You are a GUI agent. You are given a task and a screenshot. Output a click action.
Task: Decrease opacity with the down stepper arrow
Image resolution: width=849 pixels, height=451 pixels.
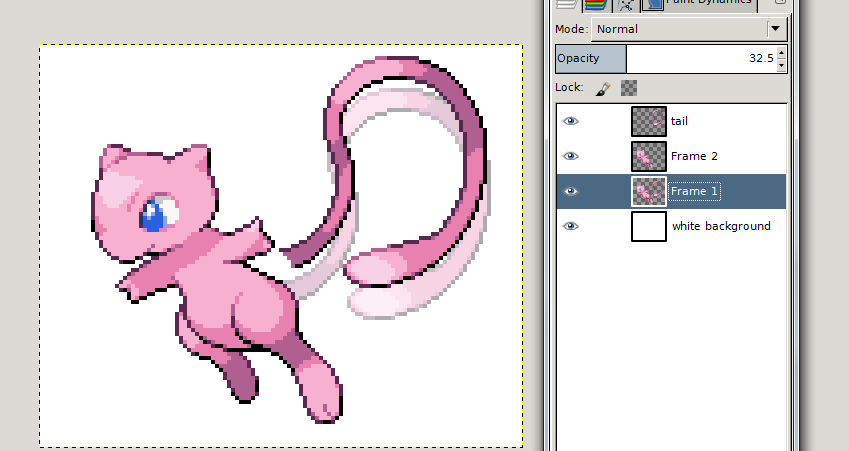[x=781, y=66]
